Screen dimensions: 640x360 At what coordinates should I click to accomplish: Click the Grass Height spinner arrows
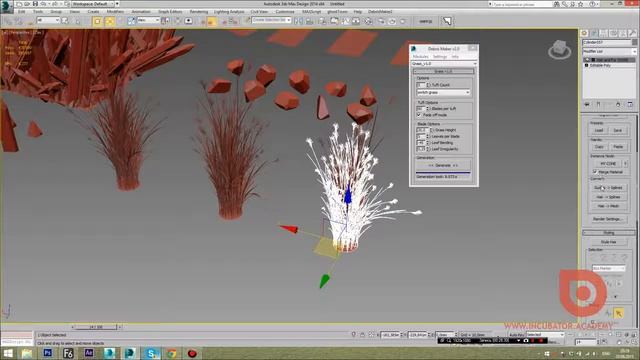click(431, 130)
